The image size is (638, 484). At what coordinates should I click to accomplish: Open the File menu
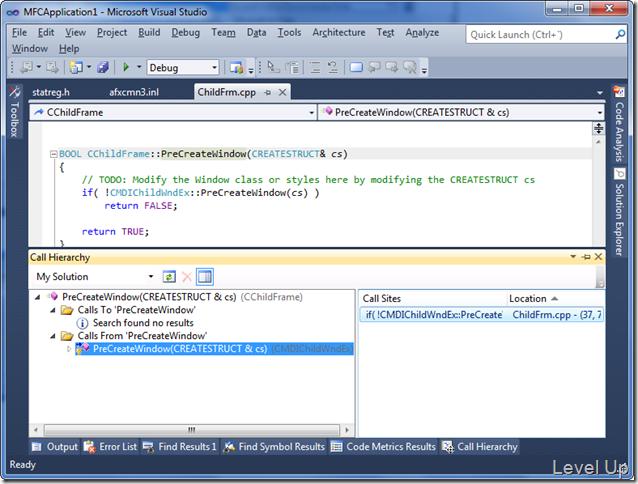click(x=19, y=33)
